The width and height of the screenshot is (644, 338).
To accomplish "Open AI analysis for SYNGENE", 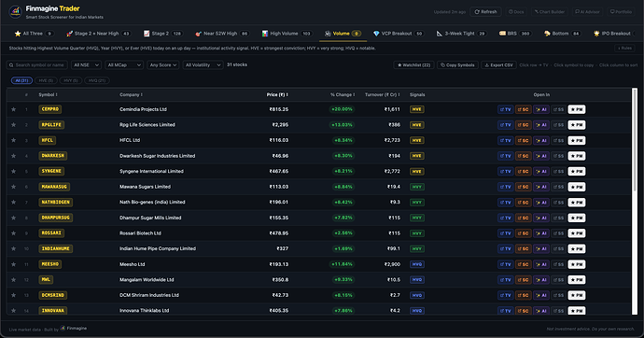I will (541, 171).
